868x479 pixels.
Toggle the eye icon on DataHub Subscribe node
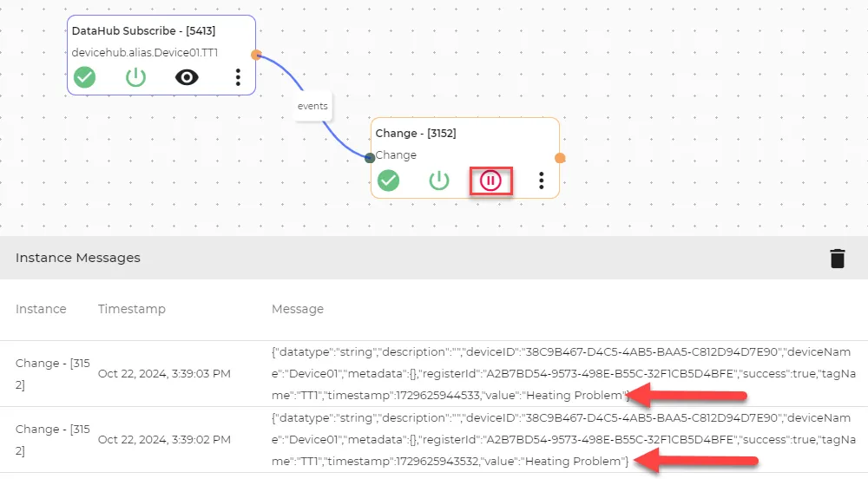(x=187, y=77)
